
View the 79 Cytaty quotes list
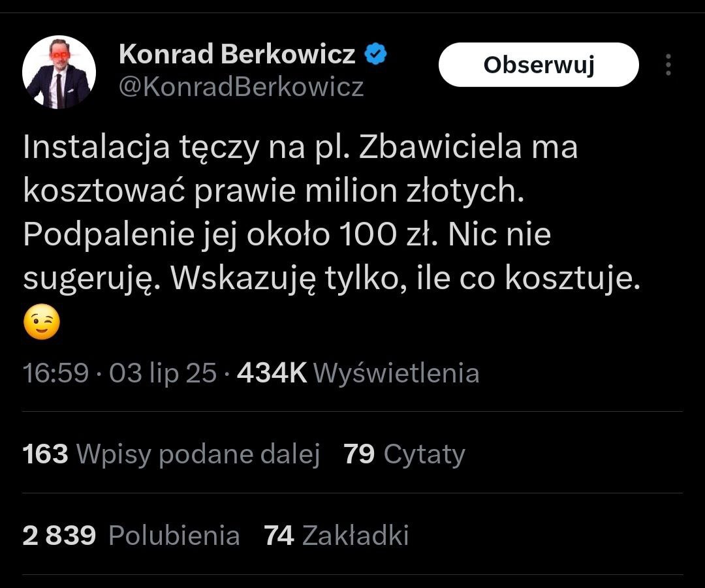point(404,454)
